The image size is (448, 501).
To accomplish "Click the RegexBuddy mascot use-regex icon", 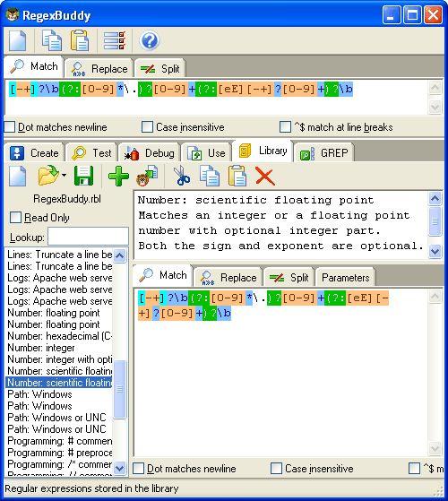I will 147,176.
